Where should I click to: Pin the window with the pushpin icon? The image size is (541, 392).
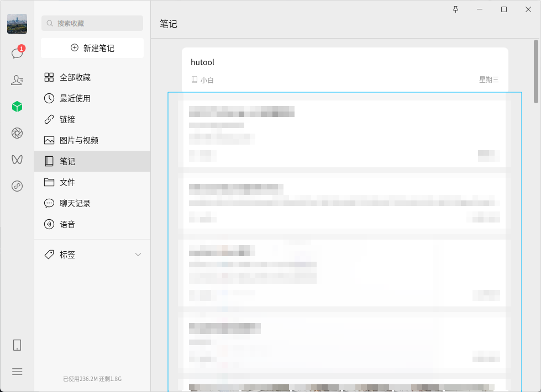[x=455, y=9]
